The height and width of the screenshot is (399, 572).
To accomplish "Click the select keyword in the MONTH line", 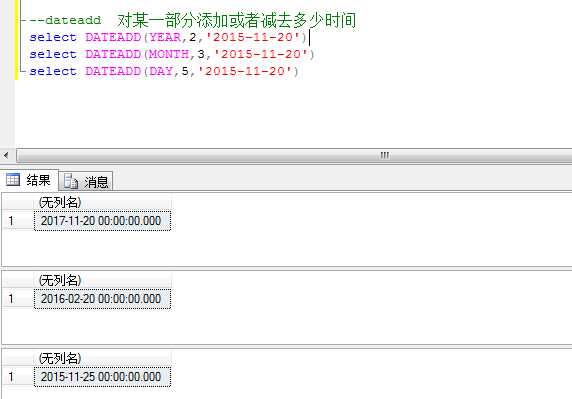I will [53, 54].
